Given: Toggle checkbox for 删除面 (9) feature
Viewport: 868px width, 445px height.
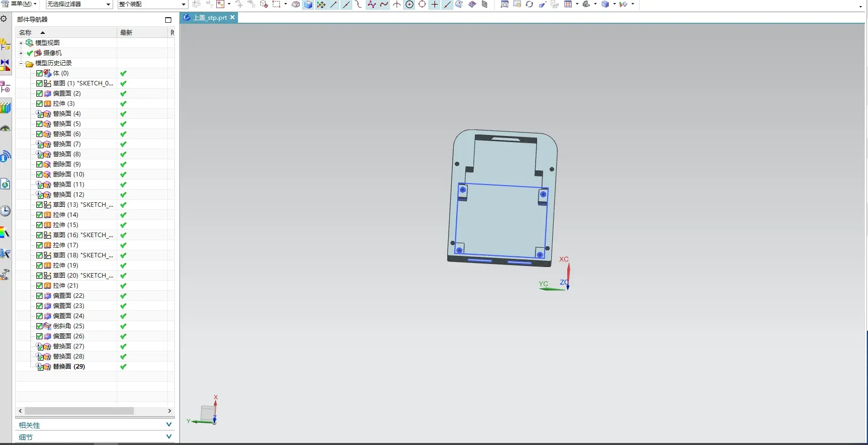Looking at the screenshot, I should (39, 164).
